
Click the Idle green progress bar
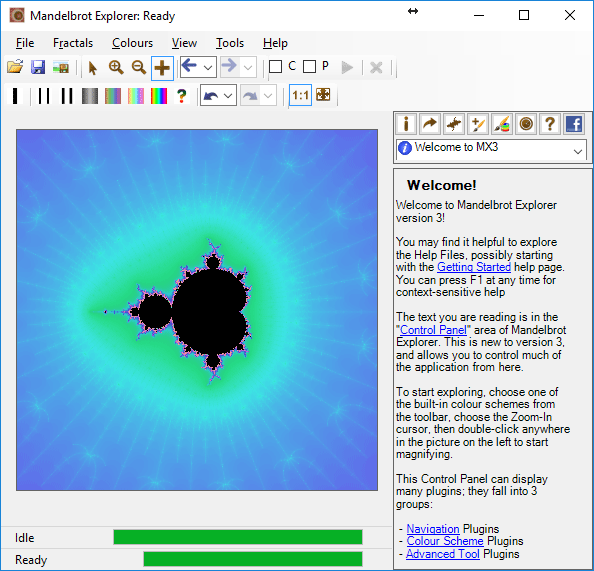pos(238,537)
